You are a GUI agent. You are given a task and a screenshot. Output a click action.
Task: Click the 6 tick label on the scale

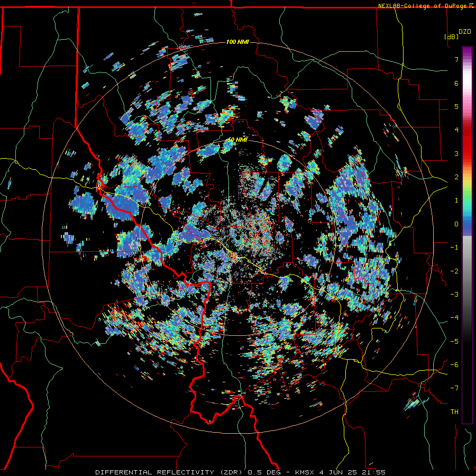(456, 83)
